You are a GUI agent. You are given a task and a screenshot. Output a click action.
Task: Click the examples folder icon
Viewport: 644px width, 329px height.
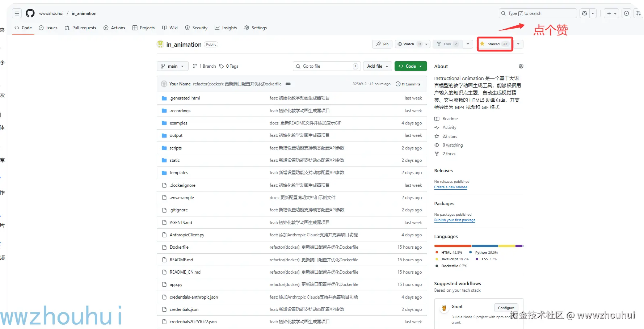pyautogui.click(x=164, y=123)
